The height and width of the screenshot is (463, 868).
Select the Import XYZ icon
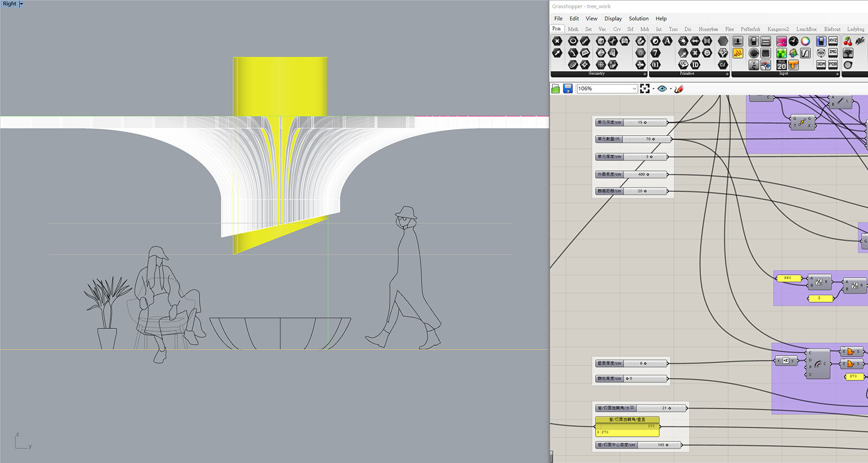(x=833, y=41)
